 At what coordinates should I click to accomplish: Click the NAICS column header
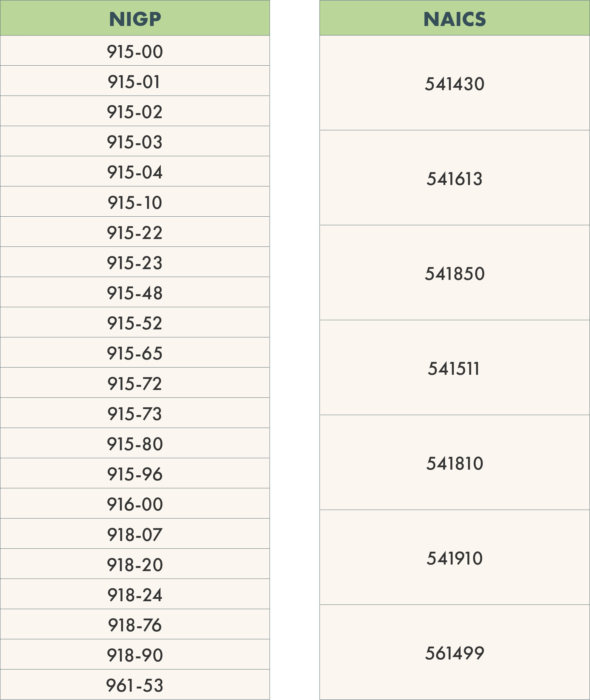454,19
